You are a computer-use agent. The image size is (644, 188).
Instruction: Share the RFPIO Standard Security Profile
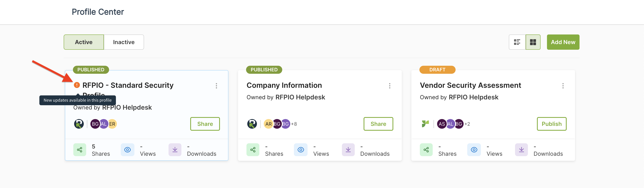[205, 124]
